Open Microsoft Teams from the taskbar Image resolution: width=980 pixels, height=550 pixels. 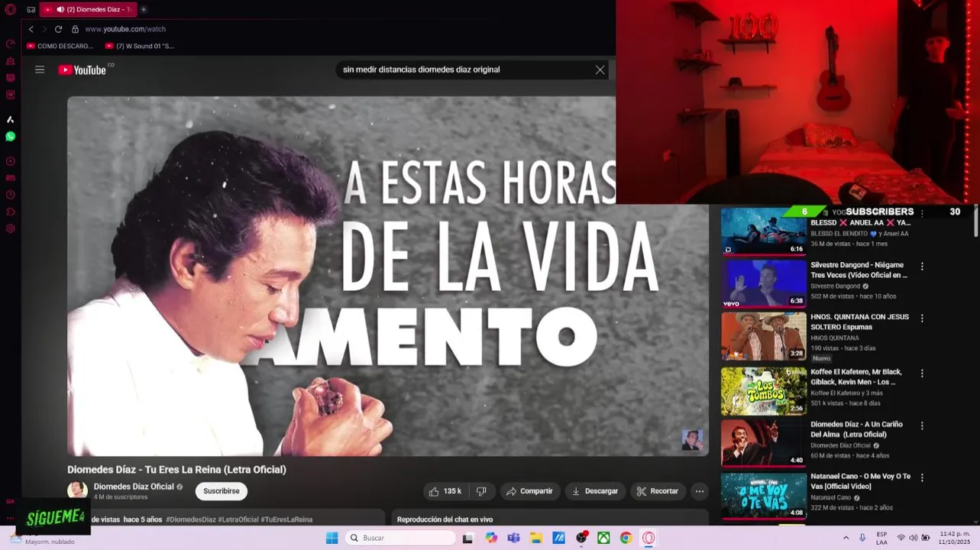513,538
